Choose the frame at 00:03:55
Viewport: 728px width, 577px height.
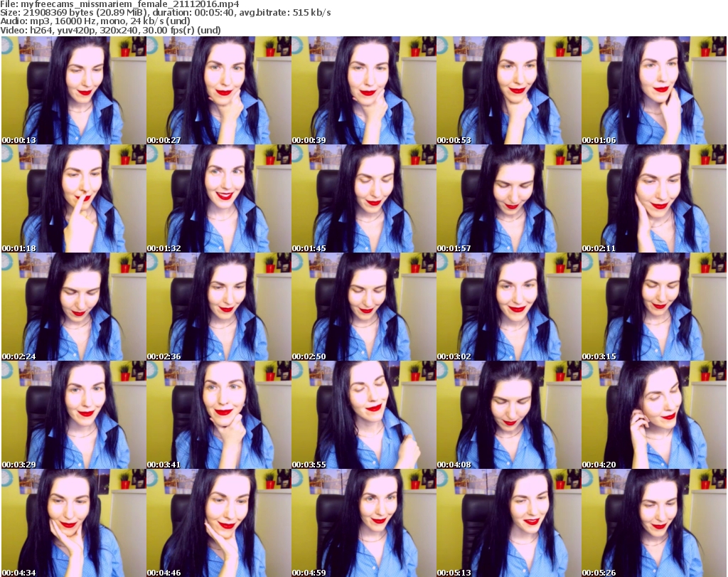pyautogui.click(x=363, y=415)
